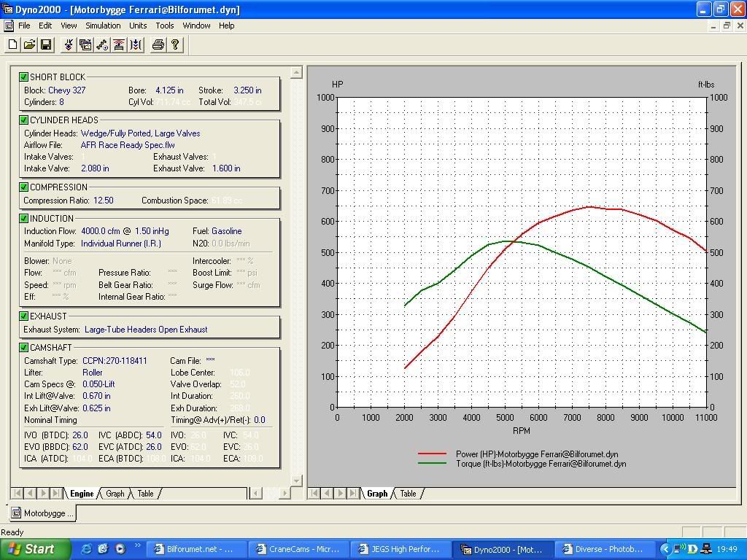The width and height of the screenshot is (747, 560).
Task: Click the Engine pane vertical scrollbar up arrow
Action: pyautogui.click(x=296, y=72)
